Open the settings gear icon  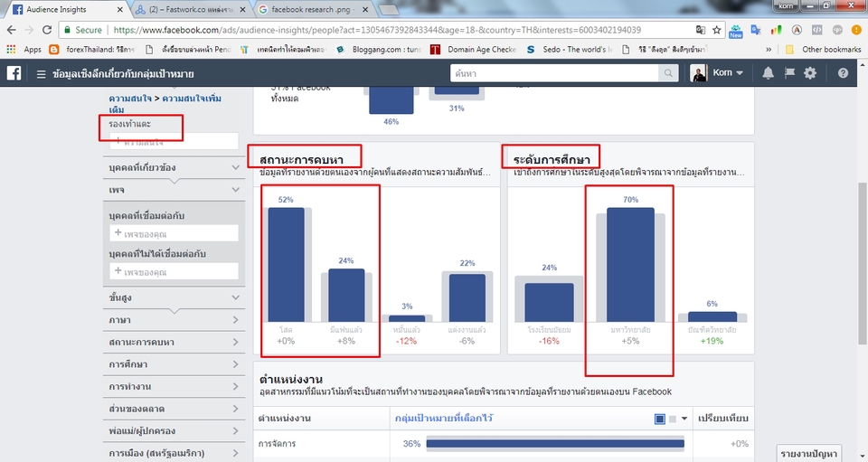(x=810, y=73)
